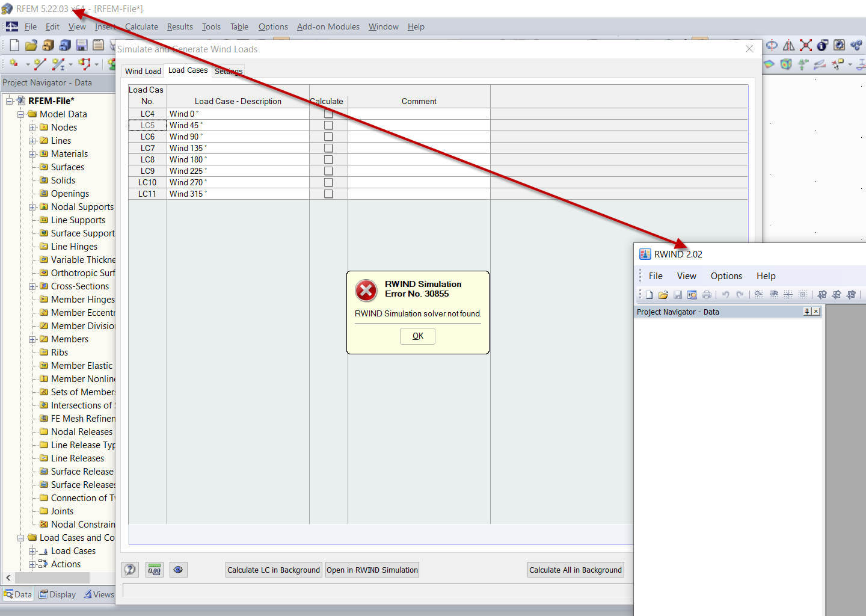The width and height of the screenshot is (866, 616).
Task: Close the Simulate and Generate Wind Loads dialog
Action: [x=749, y=49]
